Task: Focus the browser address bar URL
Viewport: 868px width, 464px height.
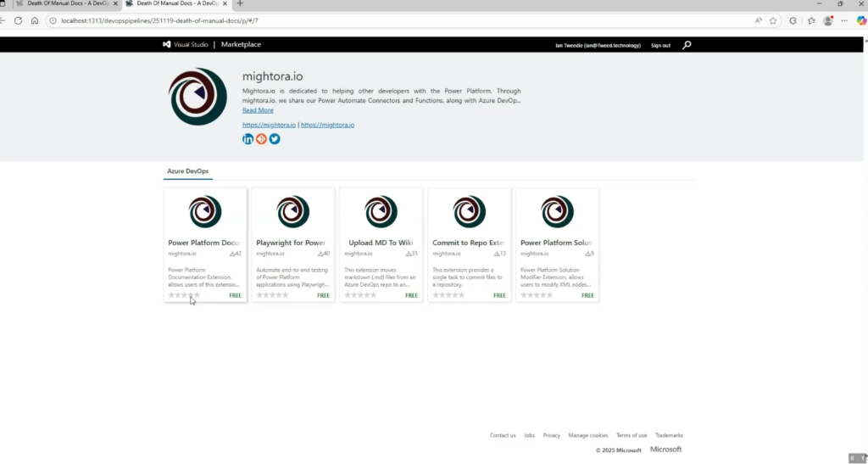Action: pos(159,20)
